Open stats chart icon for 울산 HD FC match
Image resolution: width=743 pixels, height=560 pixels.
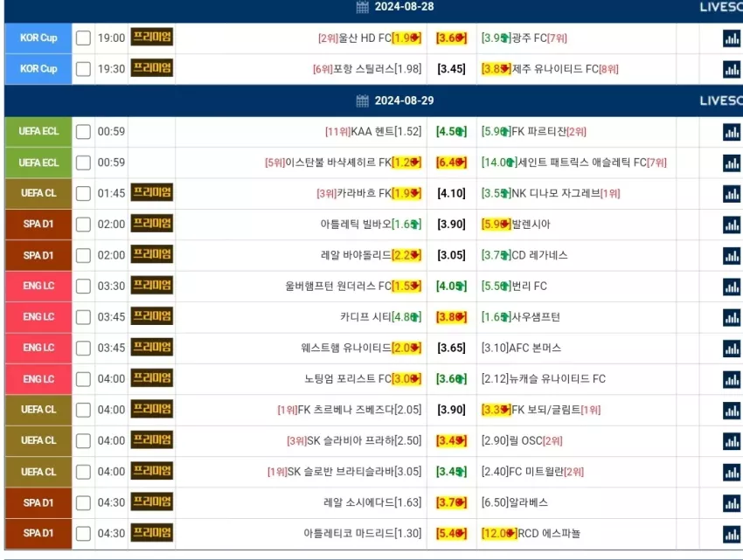click(732, 38)
